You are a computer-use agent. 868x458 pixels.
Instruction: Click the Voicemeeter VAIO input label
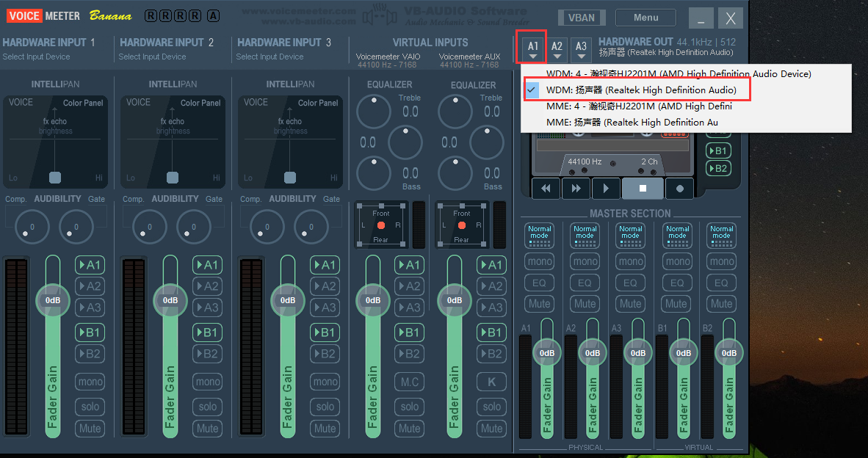[388, 57]
